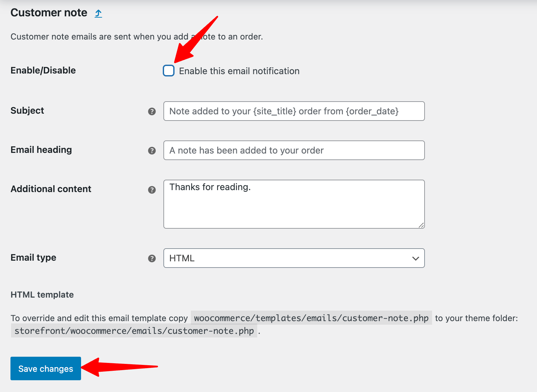537x392 pixels.
Task: Click the Enable/Disable row label
Action: [x=43, y=70]
